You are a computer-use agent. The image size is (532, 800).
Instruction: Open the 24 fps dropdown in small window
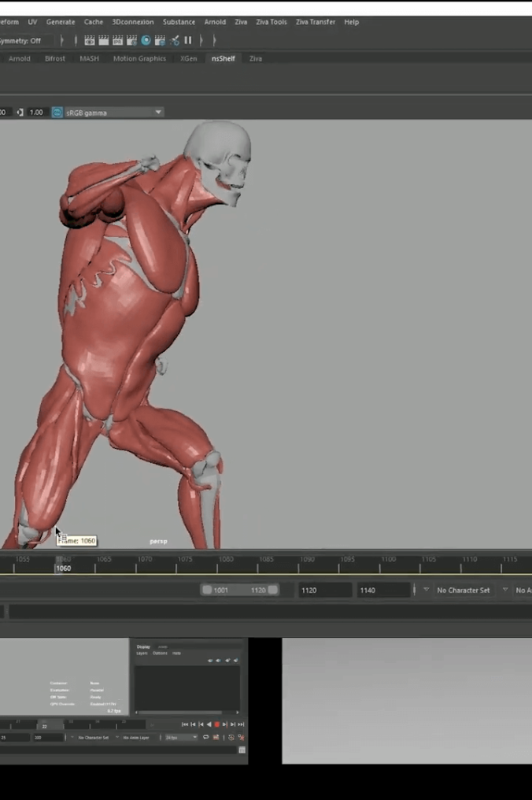point(181,737)
